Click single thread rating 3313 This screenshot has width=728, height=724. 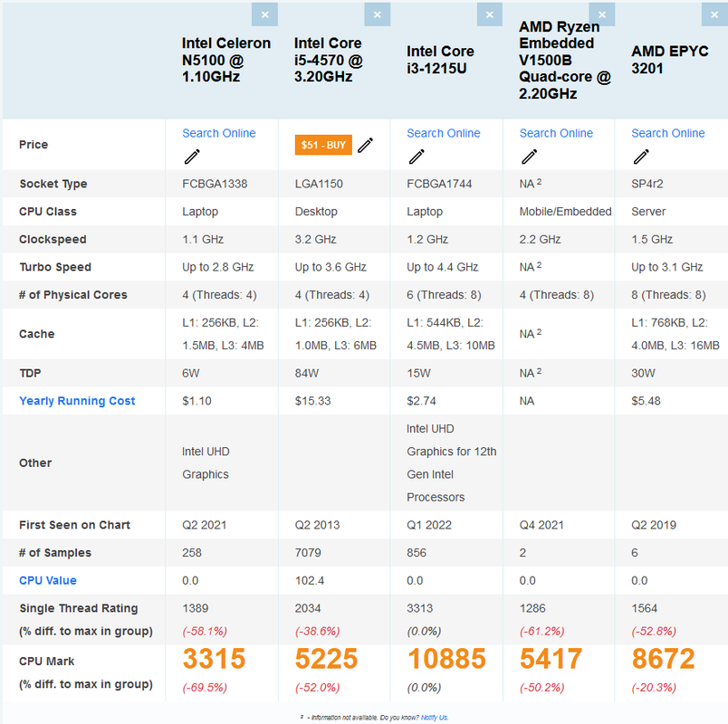420,608
